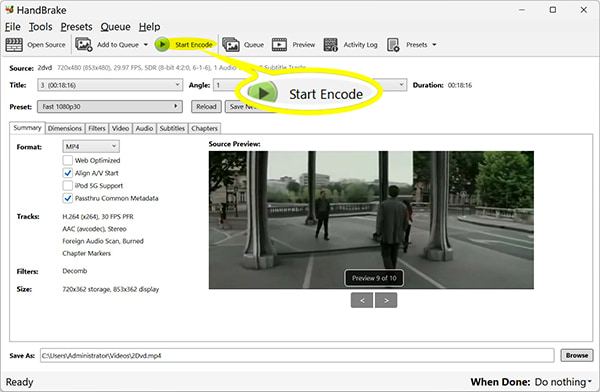Click the source preview video image
The image size is (600, 392).
tap(371, 220)
